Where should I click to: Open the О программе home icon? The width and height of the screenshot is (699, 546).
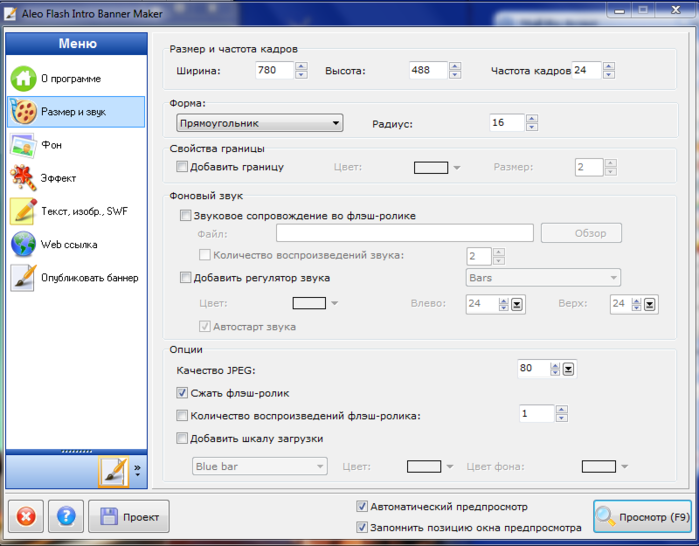[23, 79]
